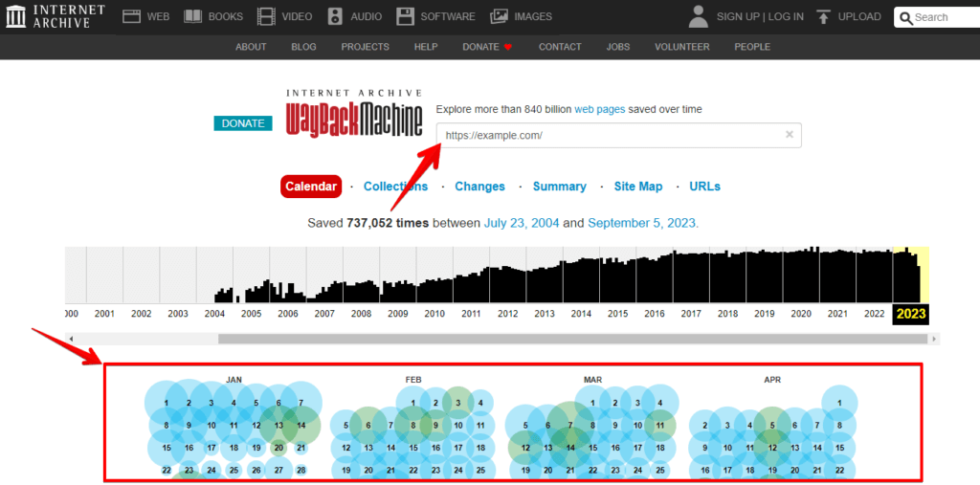The image size is (980, 485).
Task: Open February 8 snapshot bubble
Action: pyautogui.click(x=413, y=426)
